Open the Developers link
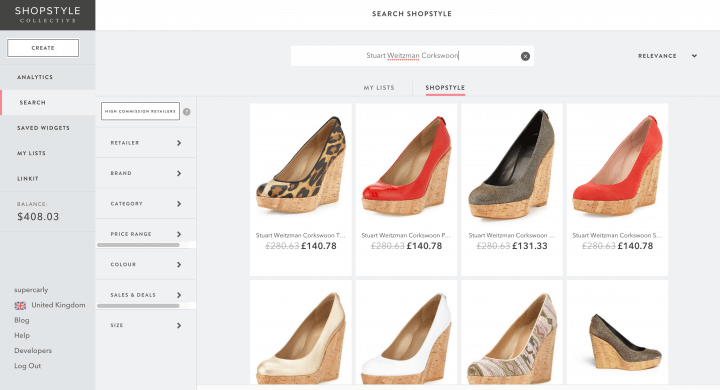This screenshot has width=720, height=390. pos(33,350)
